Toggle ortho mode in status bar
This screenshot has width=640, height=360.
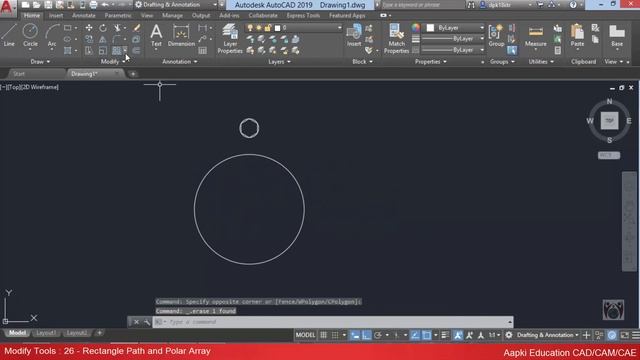click(x=367, y=335)
